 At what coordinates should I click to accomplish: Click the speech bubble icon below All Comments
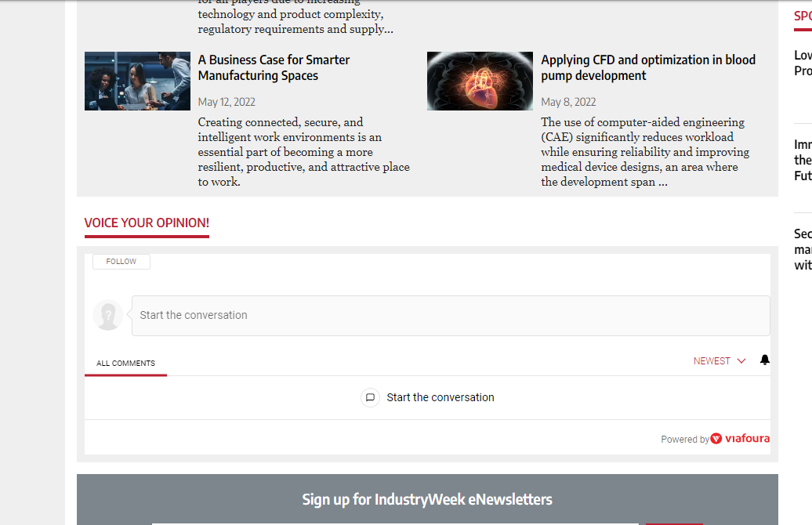(370, 397)
